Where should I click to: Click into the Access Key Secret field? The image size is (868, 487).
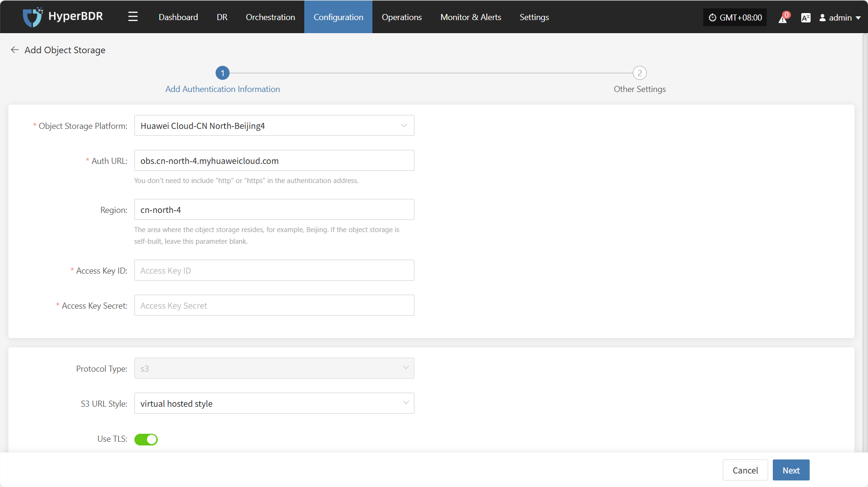[x=274, y=305]
